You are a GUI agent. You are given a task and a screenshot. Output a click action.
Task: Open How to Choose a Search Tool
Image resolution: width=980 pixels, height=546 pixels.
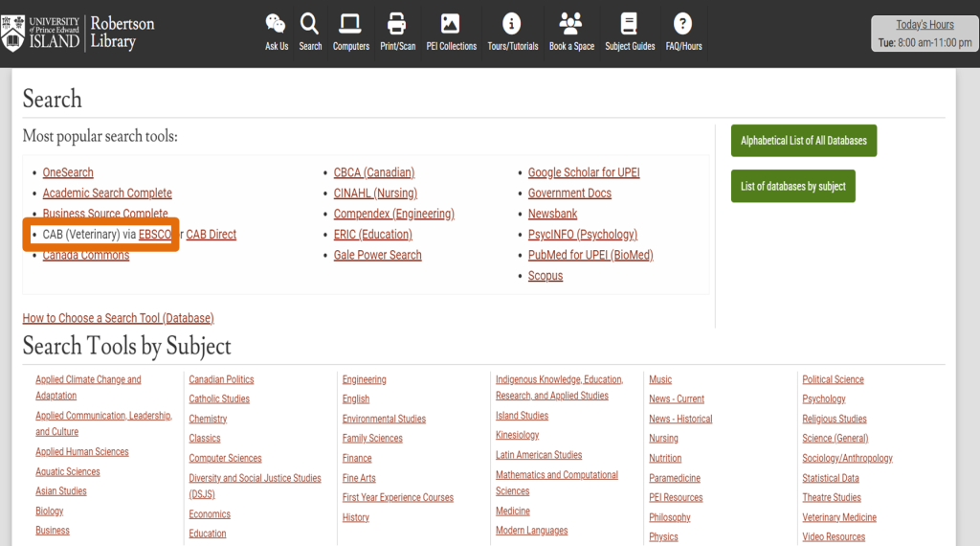(118, 318)
